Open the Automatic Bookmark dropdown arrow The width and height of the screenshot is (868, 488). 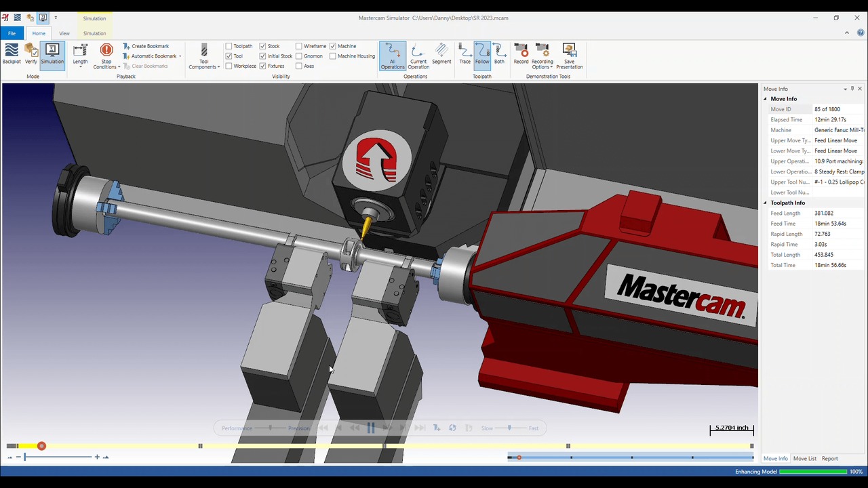tap(180, 56)
